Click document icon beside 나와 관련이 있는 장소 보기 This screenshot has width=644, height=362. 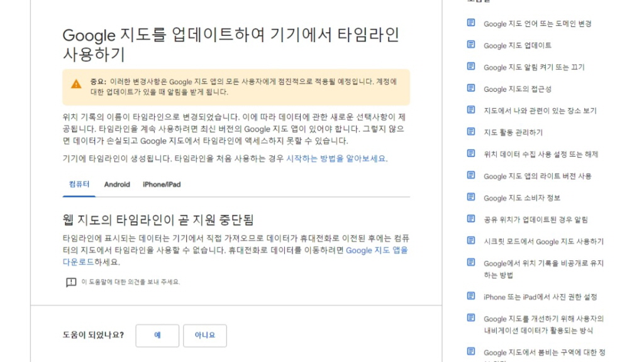(471, 109)
